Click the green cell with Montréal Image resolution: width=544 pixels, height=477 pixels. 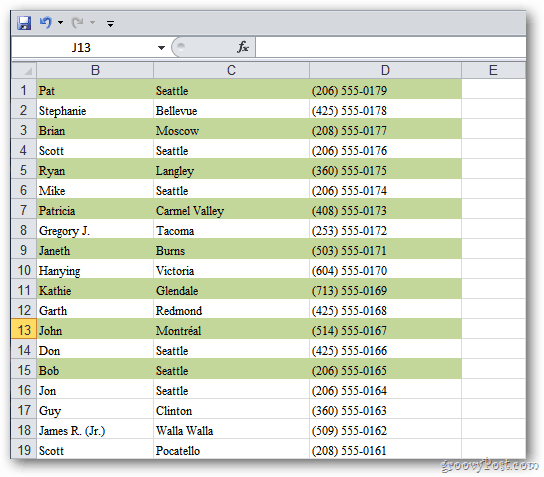point(231,330)
